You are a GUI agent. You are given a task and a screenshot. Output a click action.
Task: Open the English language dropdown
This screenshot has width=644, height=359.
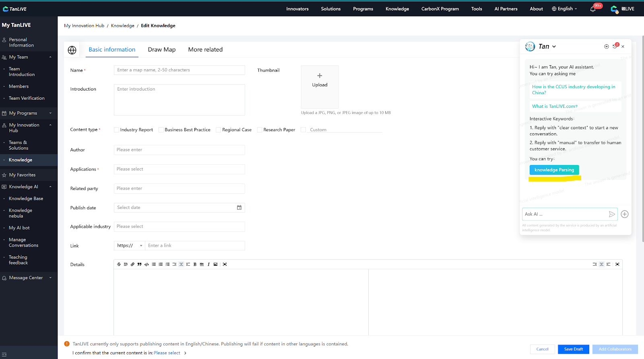[x=564, y=9]
